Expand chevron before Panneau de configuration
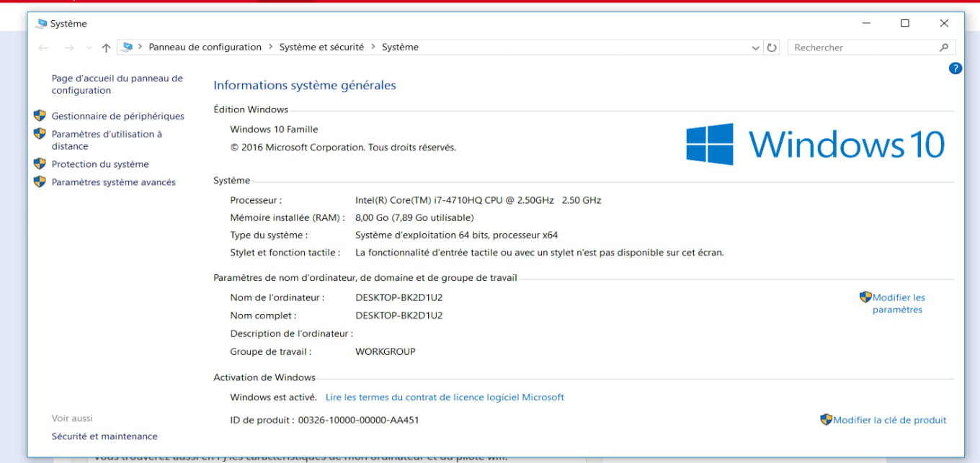 (140, 47)
